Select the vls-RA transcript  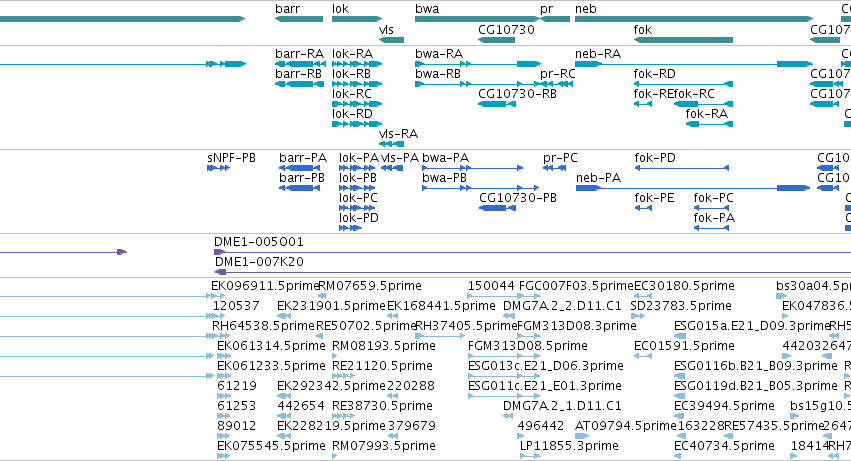coord(391,144)
